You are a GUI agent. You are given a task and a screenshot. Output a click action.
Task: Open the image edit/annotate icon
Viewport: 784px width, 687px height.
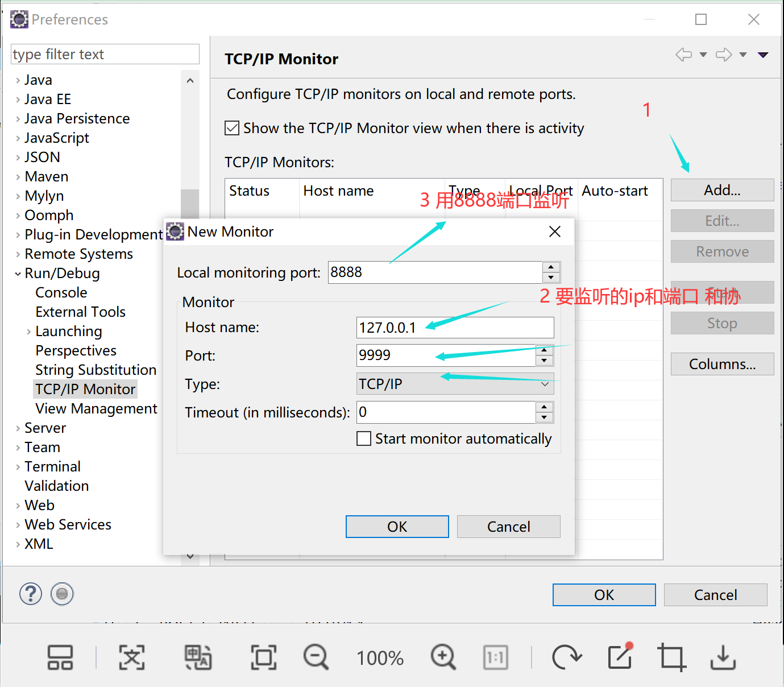pyautogui.click(x=620, y=656)
